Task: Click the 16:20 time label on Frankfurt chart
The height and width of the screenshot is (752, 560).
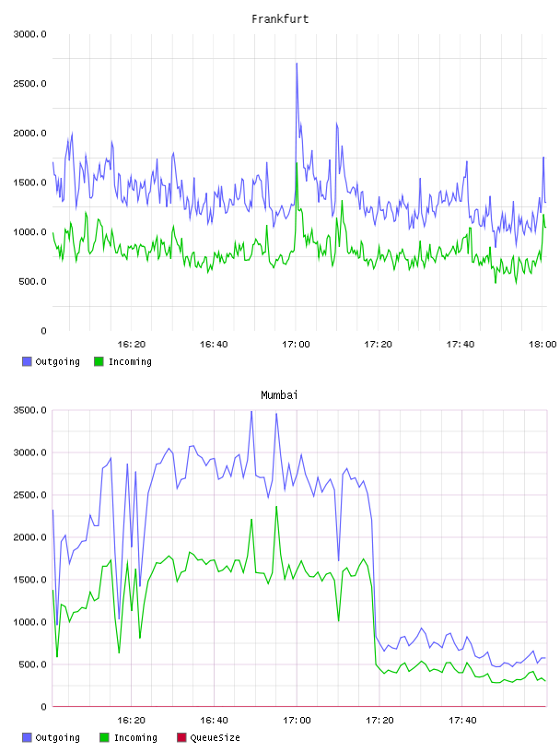Action: point(132,344)
